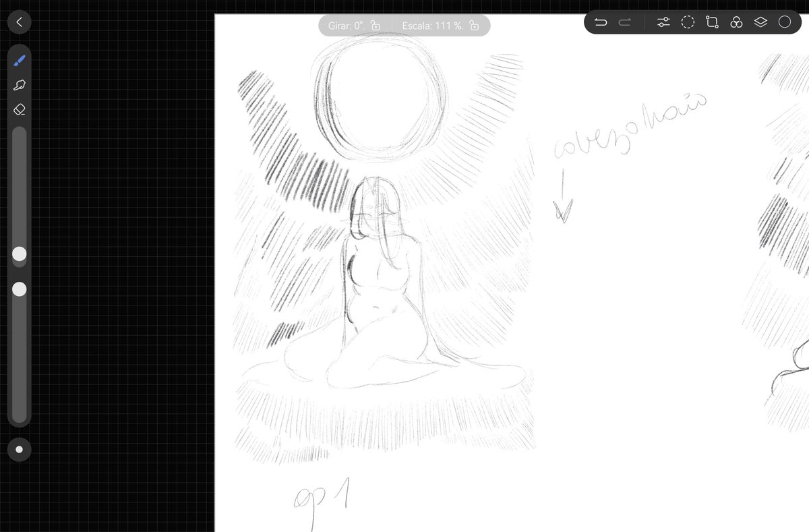The height and width of the screenshot is (532, 809).
Task: Select the smudge finger tool
Action: [20, 85]
